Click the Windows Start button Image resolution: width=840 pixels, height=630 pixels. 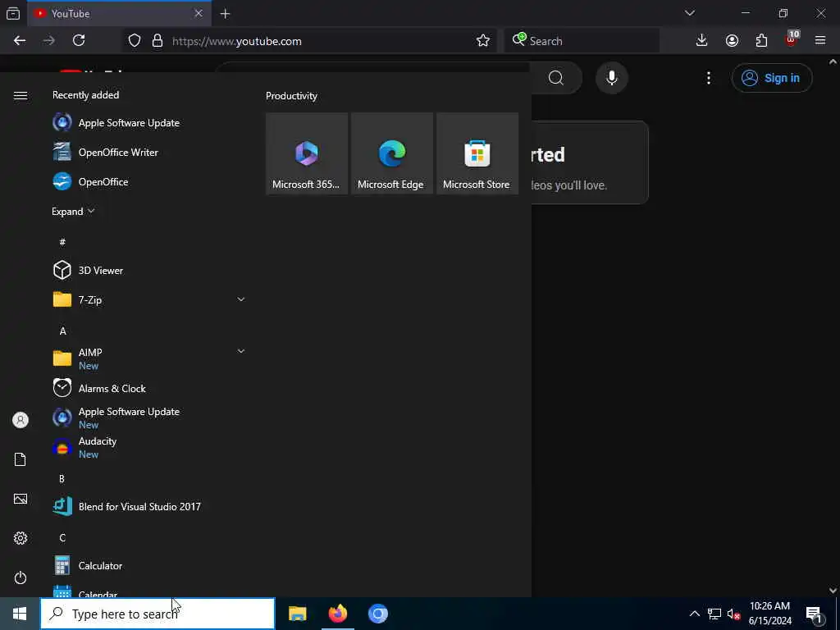point(20,614)
